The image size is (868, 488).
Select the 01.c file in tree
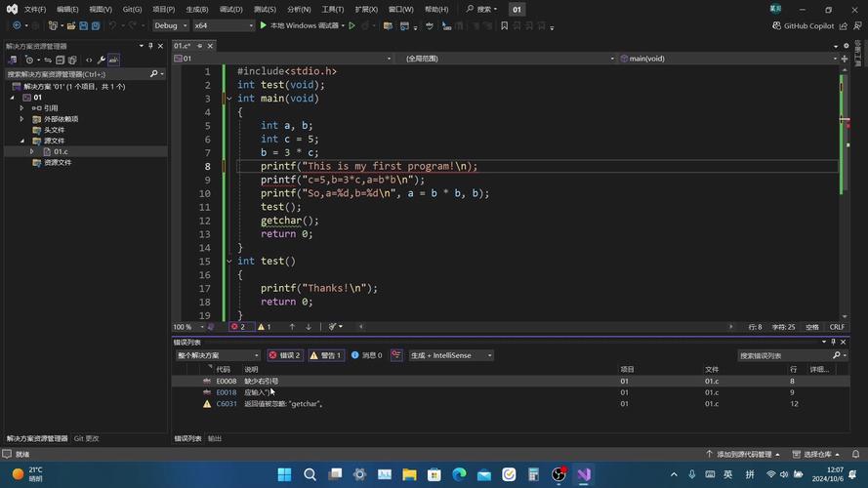[x=61, y=151]
